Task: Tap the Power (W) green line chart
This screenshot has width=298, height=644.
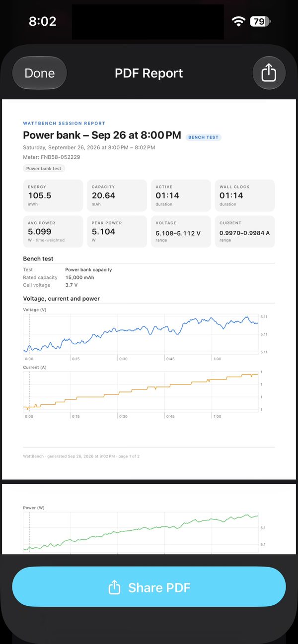Action: coord(142,532)
